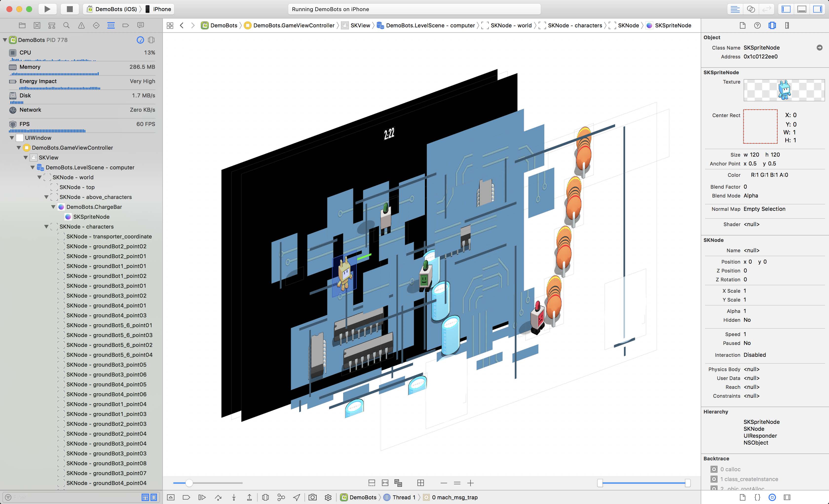Open the related items grid icon
The image size is (829, 504).
170,26
